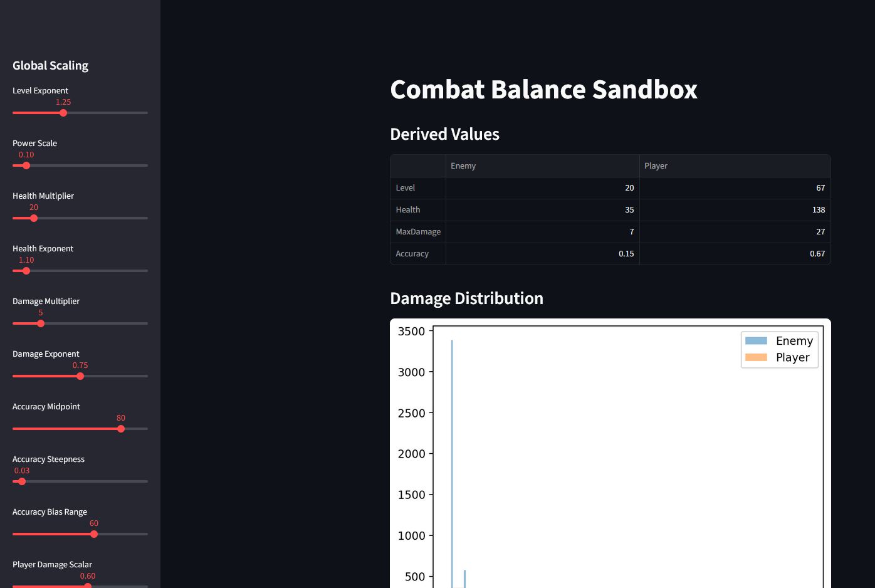Set the Health Exponent slider handle

(x=26, y=271)
